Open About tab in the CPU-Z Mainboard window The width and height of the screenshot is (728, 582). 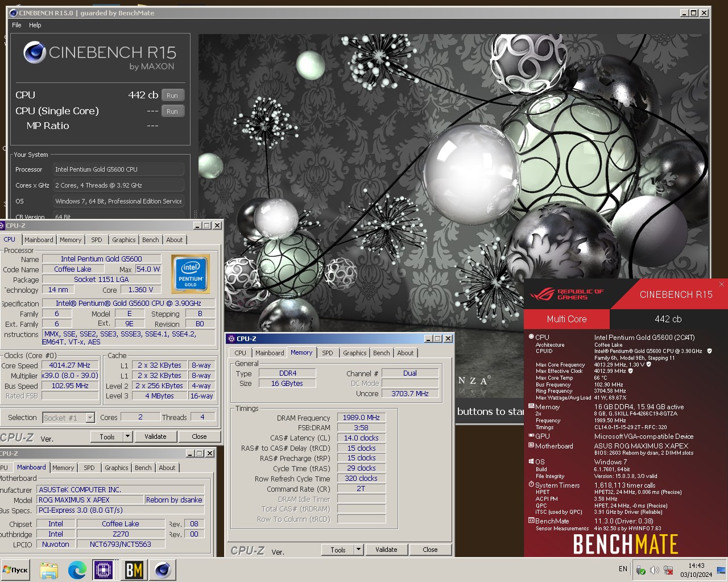pyautogui.click(x=167, y=468)
